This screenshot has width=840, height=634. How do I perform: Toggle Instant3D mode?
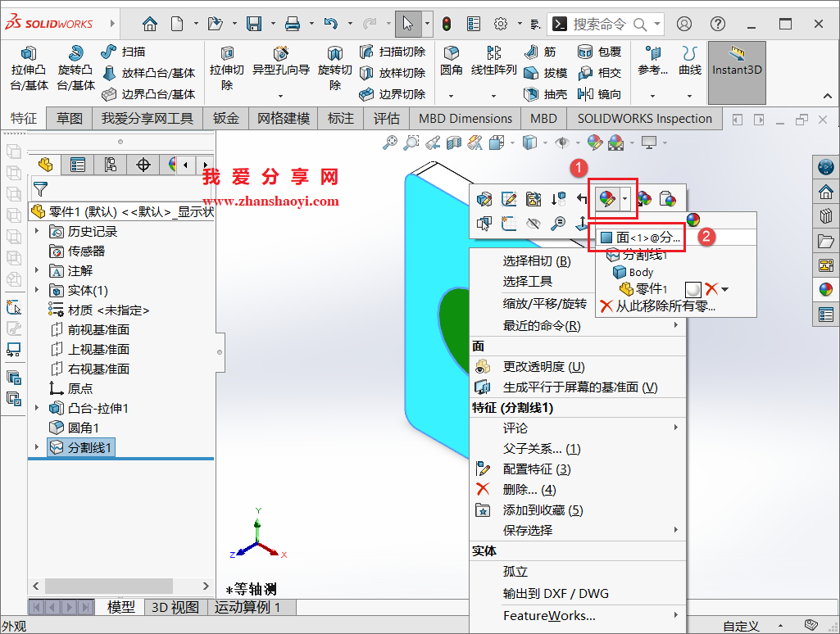[736, 72]
